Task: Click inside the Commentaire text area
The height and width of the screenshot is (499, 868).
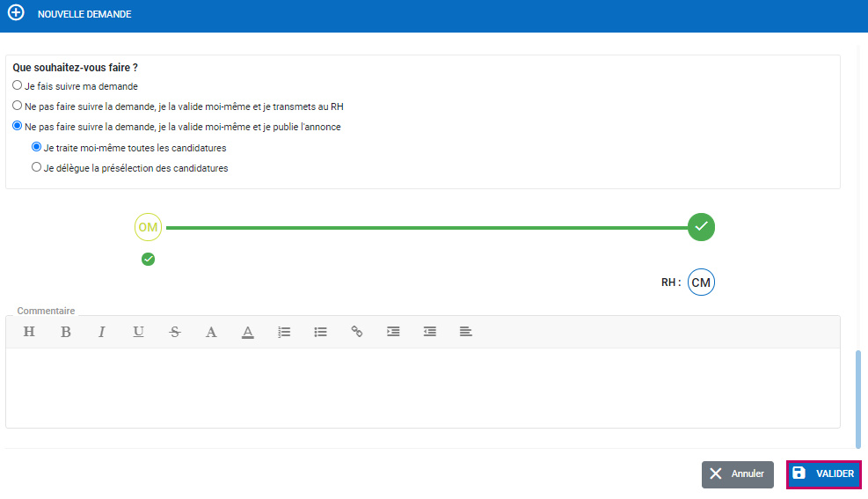Action: tap(422, 387)
